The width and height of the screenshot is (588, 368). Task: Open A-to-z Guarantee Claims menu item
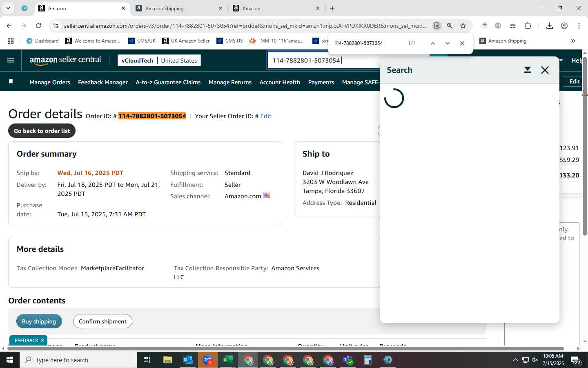[x=168, y=82]
